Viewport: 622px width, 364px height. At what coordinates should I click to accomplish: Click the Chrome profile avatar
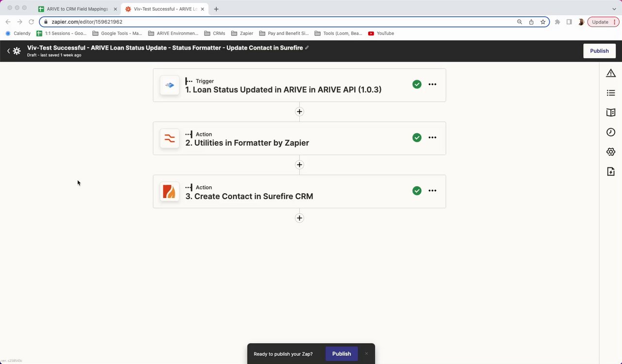tap(581, 22)
